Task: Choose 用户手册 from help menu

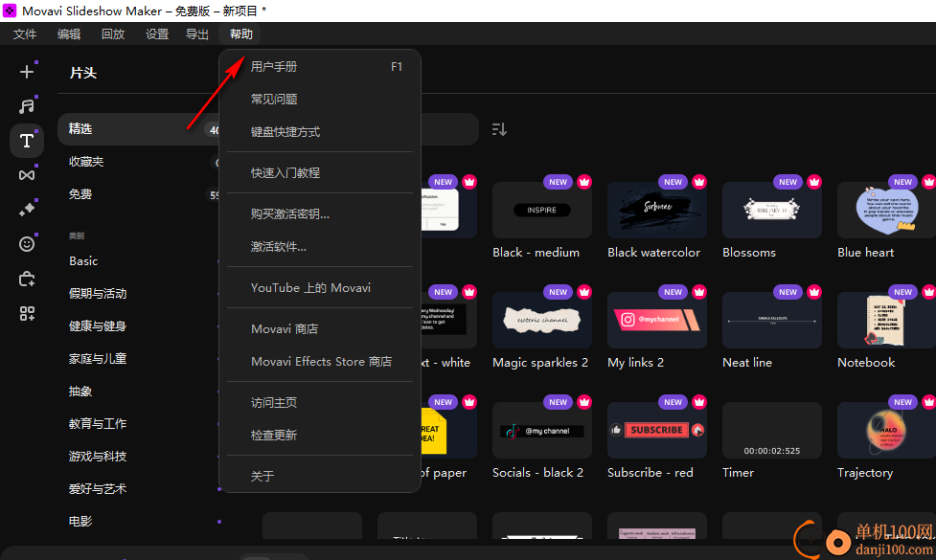Action: click(x=320, y=67)
